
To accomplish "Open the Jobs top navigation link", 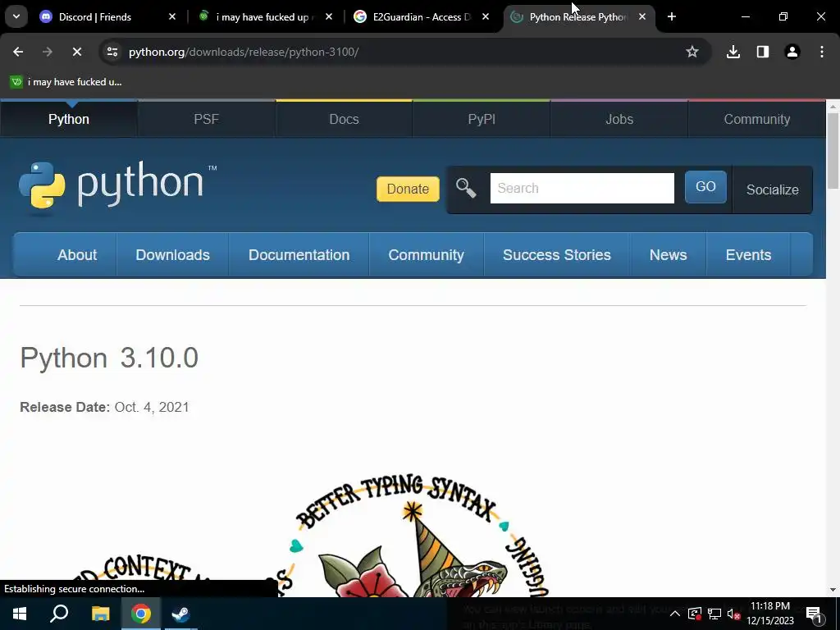I will click(619, 119).
